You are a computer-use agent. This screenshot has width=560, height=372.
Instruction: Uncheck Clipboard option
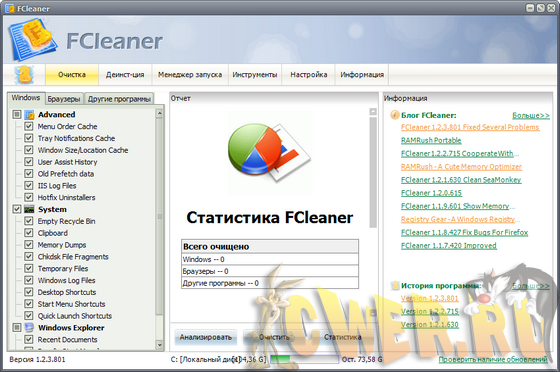[x=29, y=233]
